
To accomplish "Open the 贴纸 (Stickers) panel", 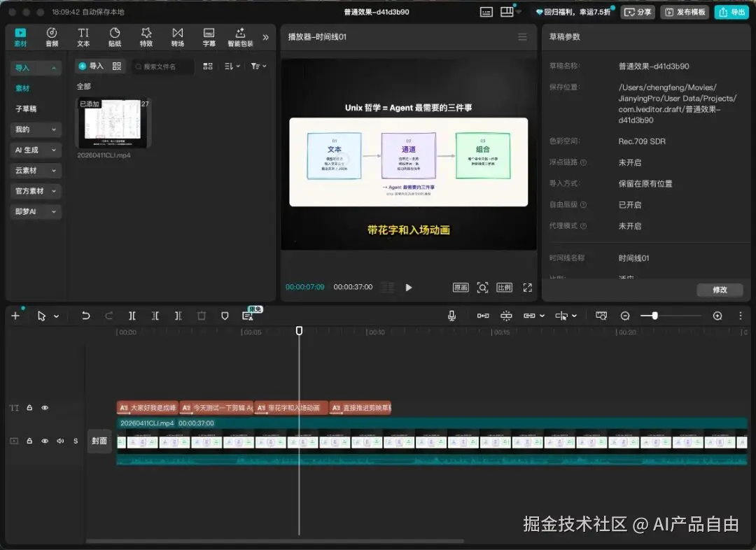I will coord(115,36).
